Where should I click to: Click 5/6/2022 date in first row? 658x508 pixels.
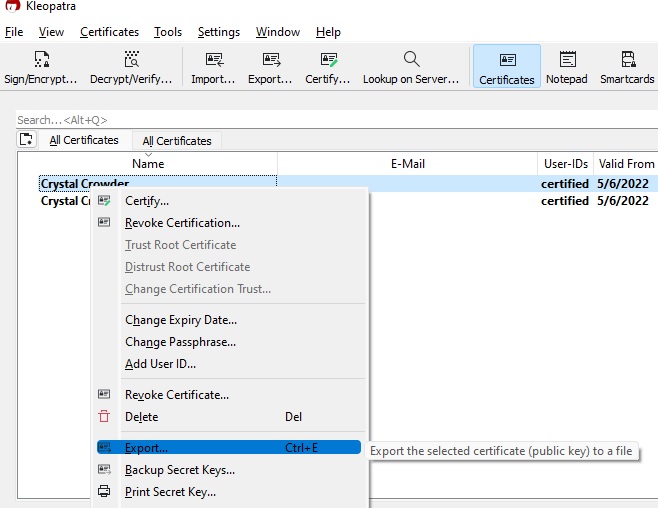(623, 184)
